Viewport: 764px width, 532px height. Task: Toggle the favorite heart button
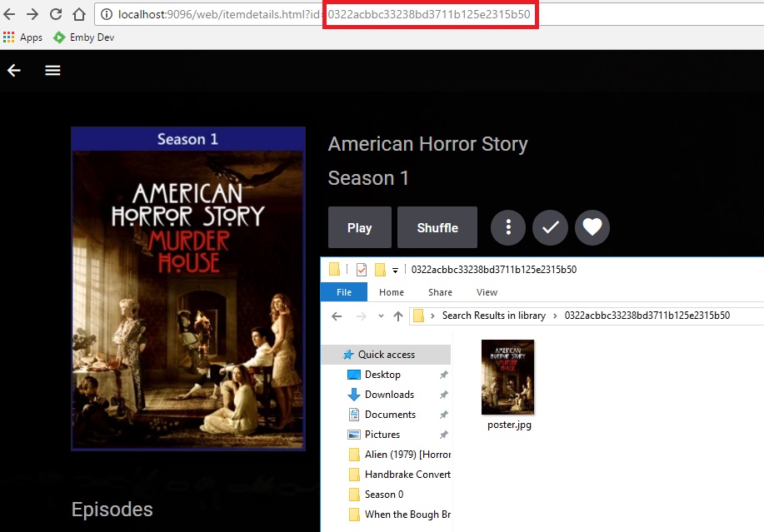pyautogui.click(x=592, y=227)
